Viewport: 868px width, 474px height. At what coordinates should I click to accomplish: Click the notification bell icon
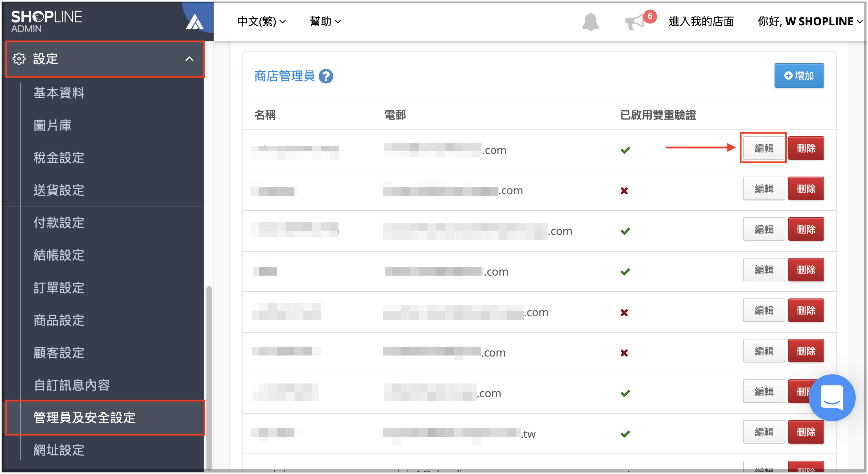(x=590, y=22)
